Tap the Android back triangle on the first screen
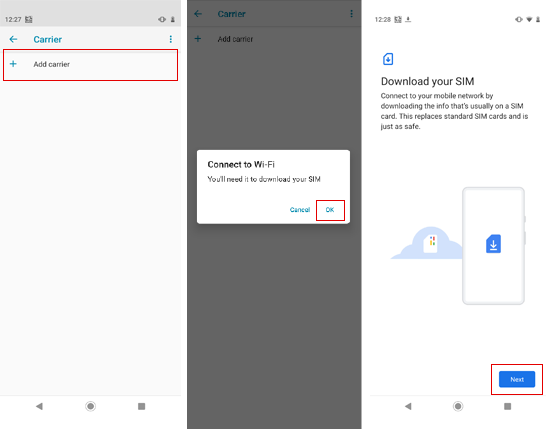Image resolution: width=550 pixels, height=429 pixels. click(39, 406)
